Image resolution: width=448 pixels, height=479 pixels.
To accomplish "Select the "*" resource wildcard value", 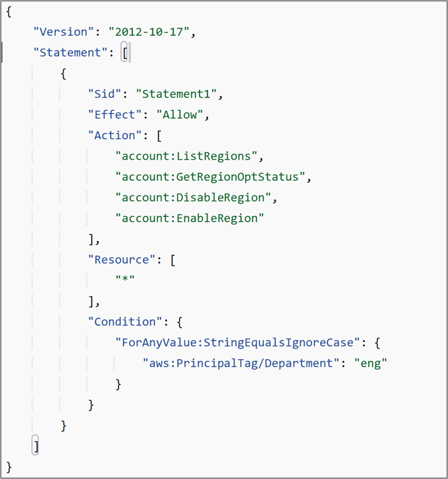I will [x=125, y=279].
